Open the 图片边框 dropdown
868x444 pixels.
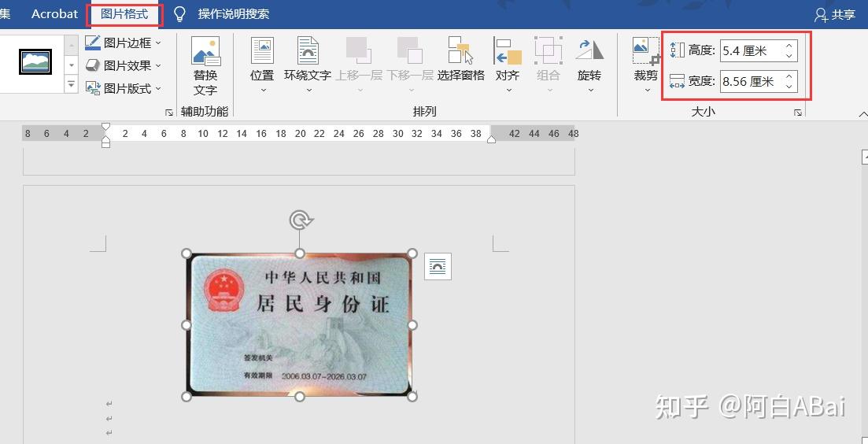tap(123, 43)
